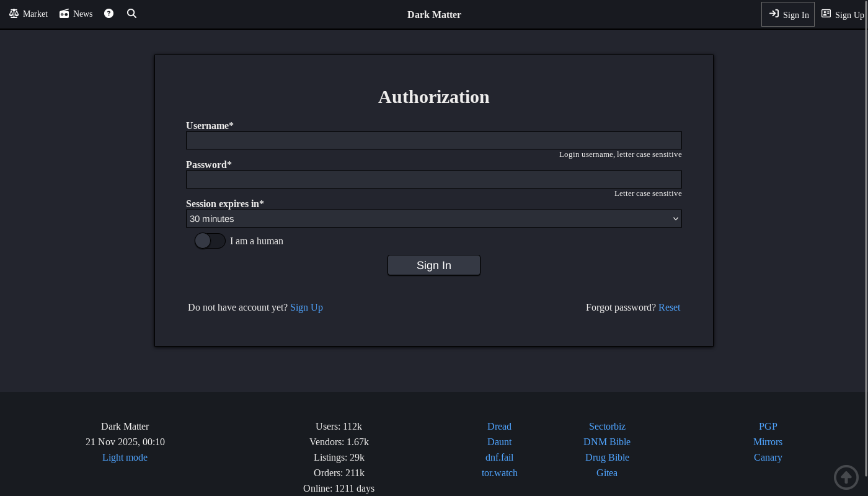Select Market in the top menu

35,14
